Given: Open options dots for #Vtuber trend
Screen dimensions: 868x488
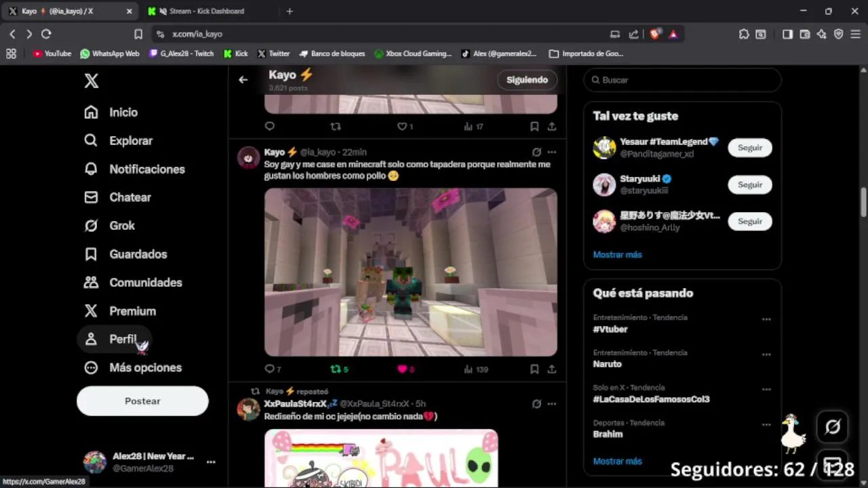Looking at the screenshot, I should coord(766,319).
